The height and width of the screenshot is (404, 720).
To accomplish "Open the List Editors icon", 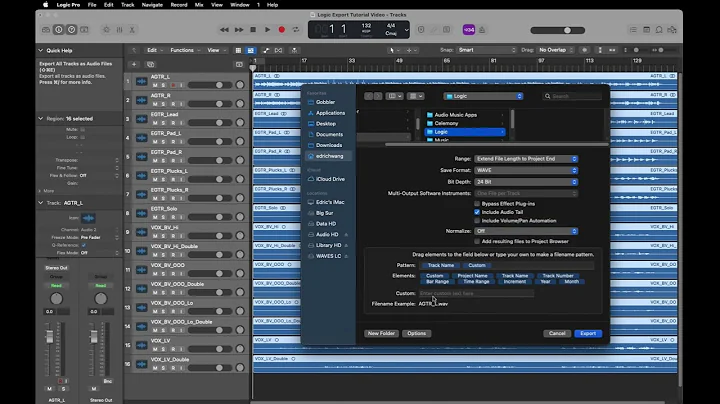I will point(633,30).
